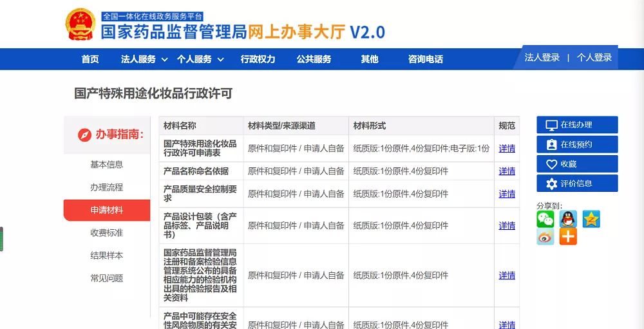Click 法人登录 to log in
The width and height of the screenshot is (644, 329).
point(542,57)
